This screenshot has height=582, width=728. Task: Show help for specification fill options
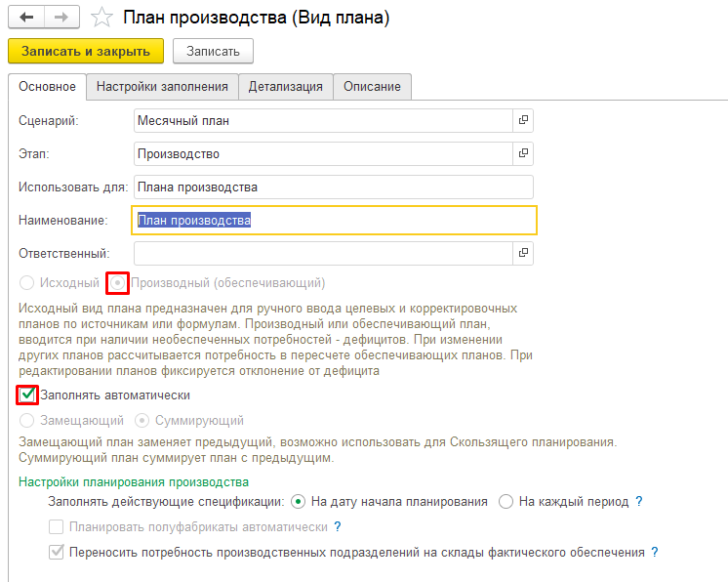tap(639, 501)
